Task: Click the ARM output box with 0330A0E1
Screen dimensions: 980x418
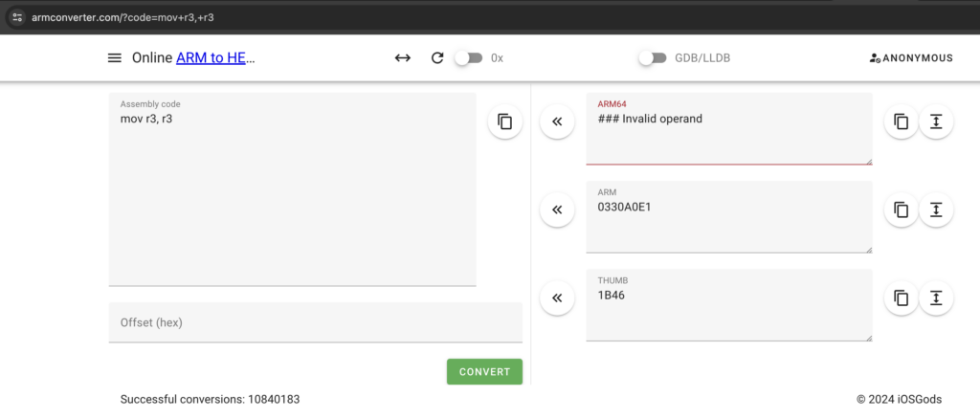Action: click(x=729, y=217)
